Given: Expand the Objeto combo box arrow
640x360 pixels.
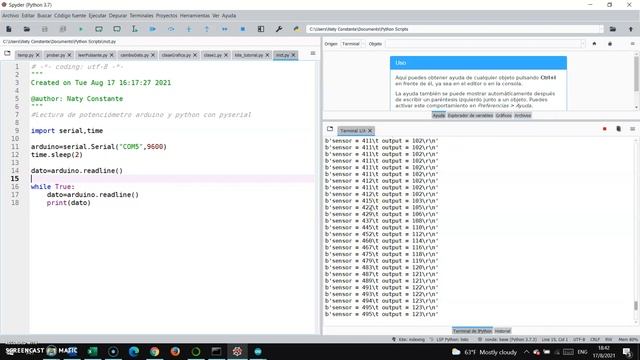Looking at the screenshot, I should coord(582,44).
